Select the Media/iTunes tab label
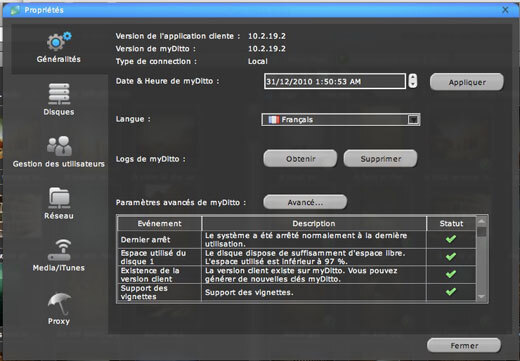 59,268
